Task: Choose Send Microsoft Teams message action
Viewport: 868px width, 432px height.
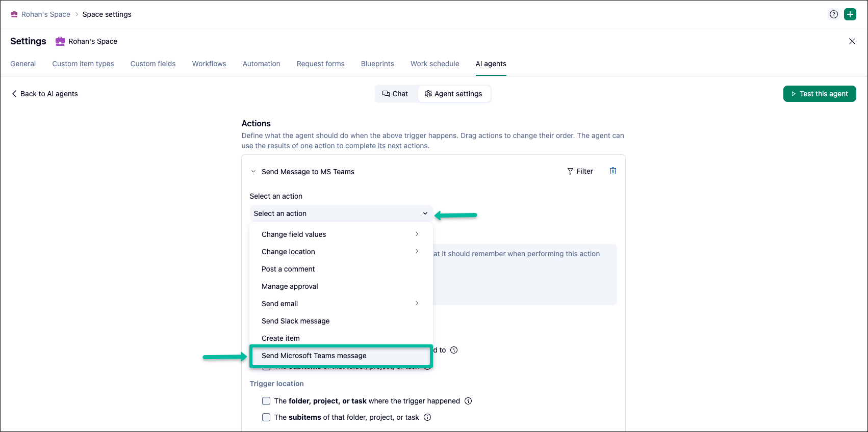Action: [x=341, y=356]
